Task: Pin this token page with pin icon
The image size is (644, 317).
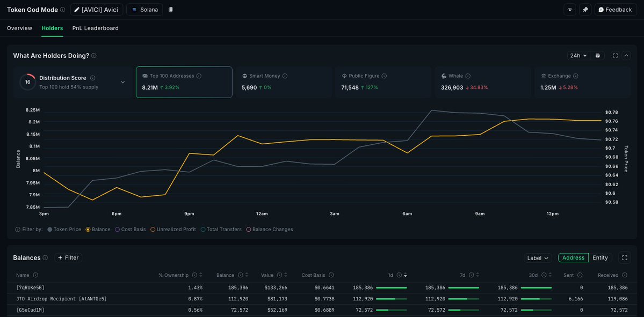Action: point(585,10)
